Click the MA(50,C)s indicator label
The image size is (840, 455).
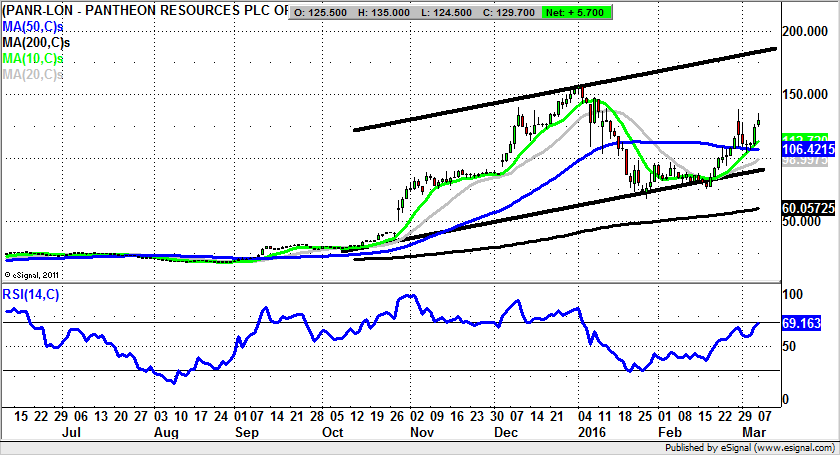pos(33,25)
